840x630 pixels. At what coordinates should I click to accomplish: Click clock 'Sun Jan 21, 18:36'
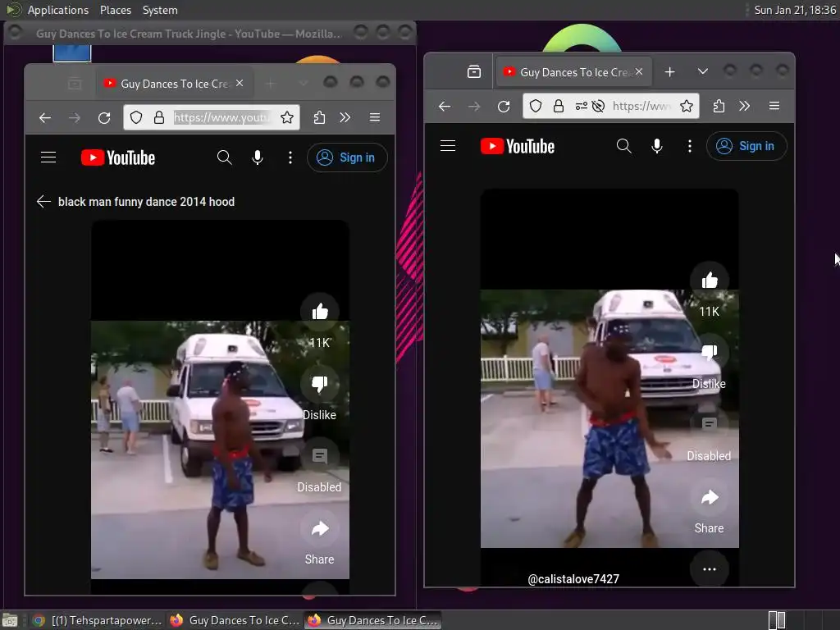click(x=795, y=10)
